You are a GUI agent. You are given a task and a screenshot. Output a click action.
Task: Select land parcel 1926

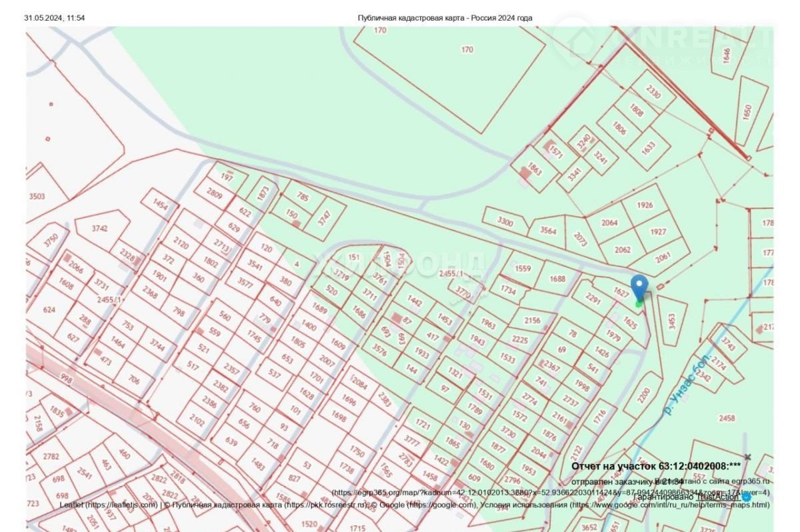(645, 205)
